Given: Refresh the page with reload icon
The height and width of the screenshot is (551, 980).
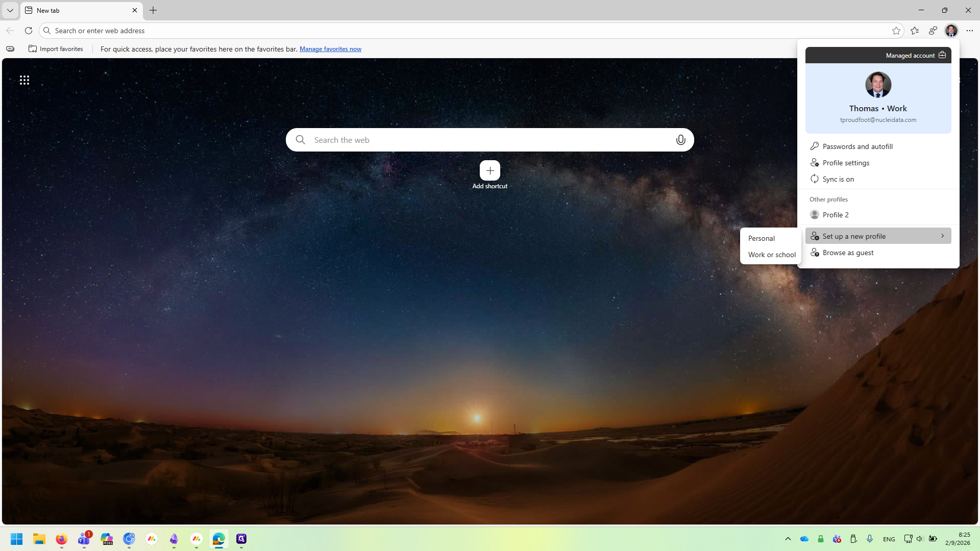Looking at the screenshot, I should [x=29, y=31].
